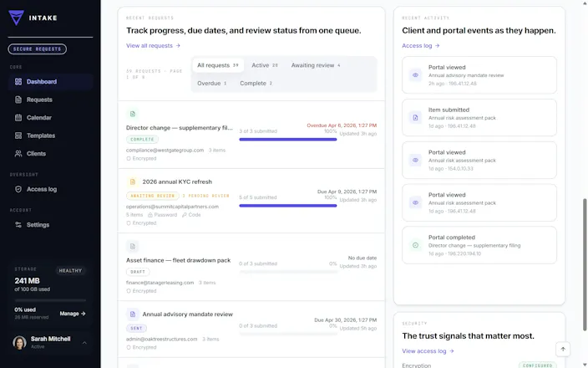
Task: Click the scroll-to-top arrow button
Action: pyautogui.click(x=562, y=349)
